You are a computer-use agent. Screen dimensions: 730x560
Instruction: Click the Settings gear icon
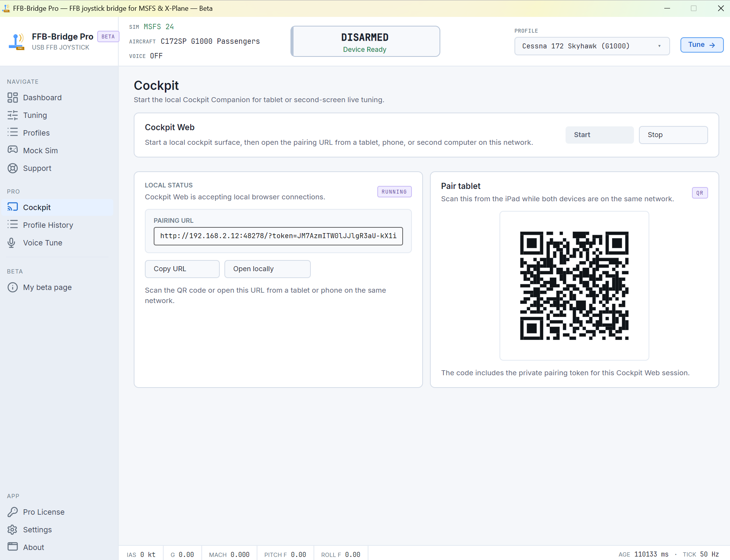pyautogui.click(x=13, y=530)
